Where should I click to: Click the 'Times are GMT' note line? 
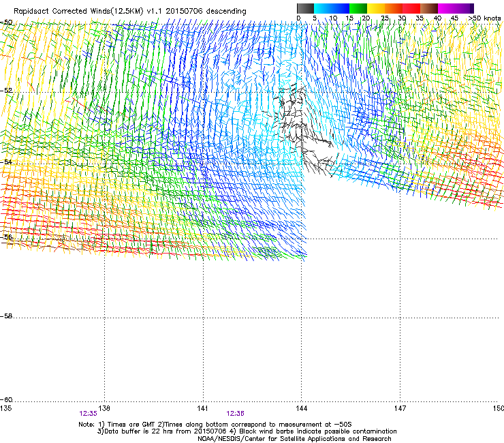215,425
